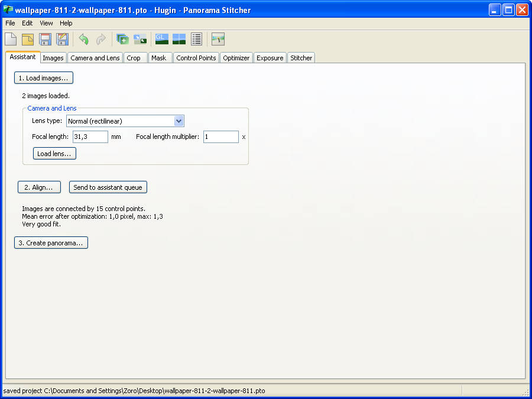
Task: Click the Hugin icon in title bar
Action: tap(8, 10)
